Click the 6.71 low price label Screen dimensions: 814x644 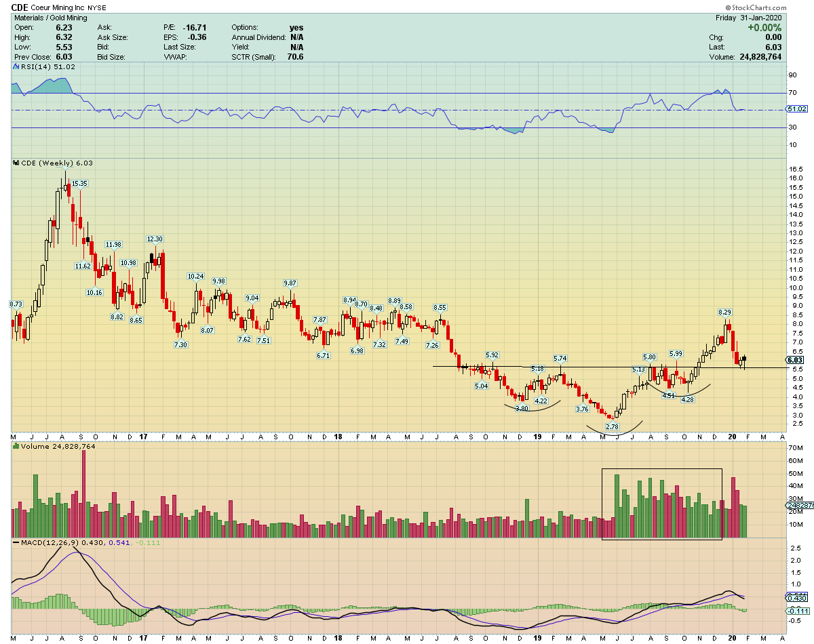pyautogui.click(x=324, y=355)
